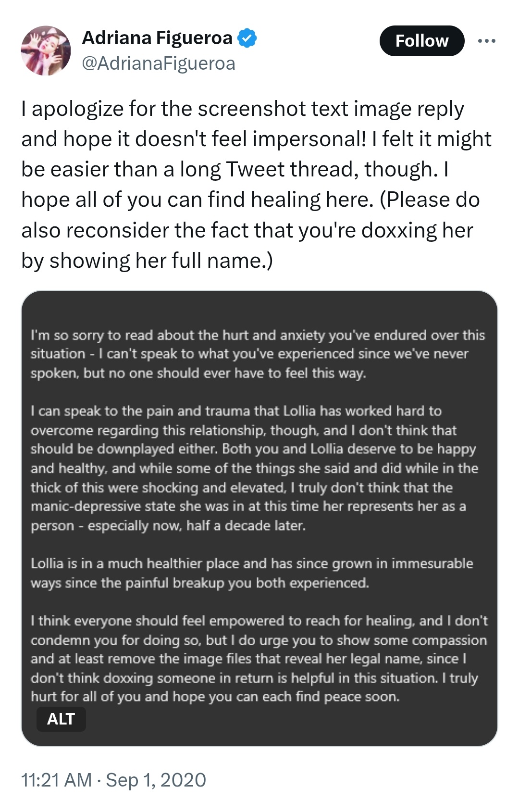Click the Sep 1, 2020 date

click(156, 780)
